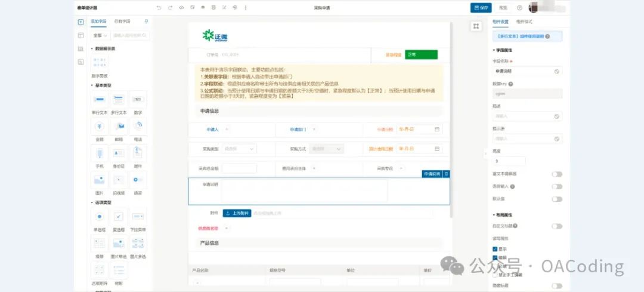Toggle the 语音输入 switch

tap(556, 186)
